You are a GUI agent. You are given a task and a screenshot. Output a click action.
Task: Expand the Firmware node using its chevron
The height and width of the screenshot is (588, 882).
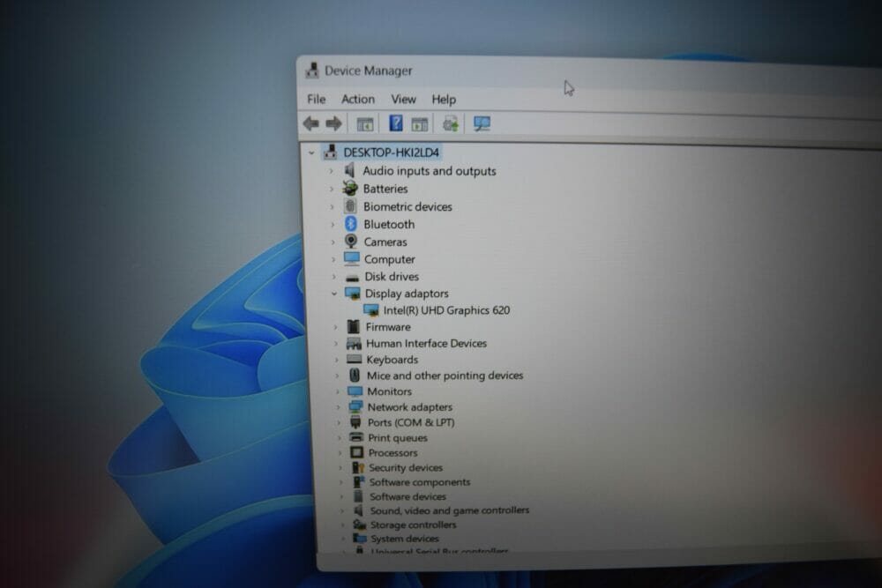(336, 326)
